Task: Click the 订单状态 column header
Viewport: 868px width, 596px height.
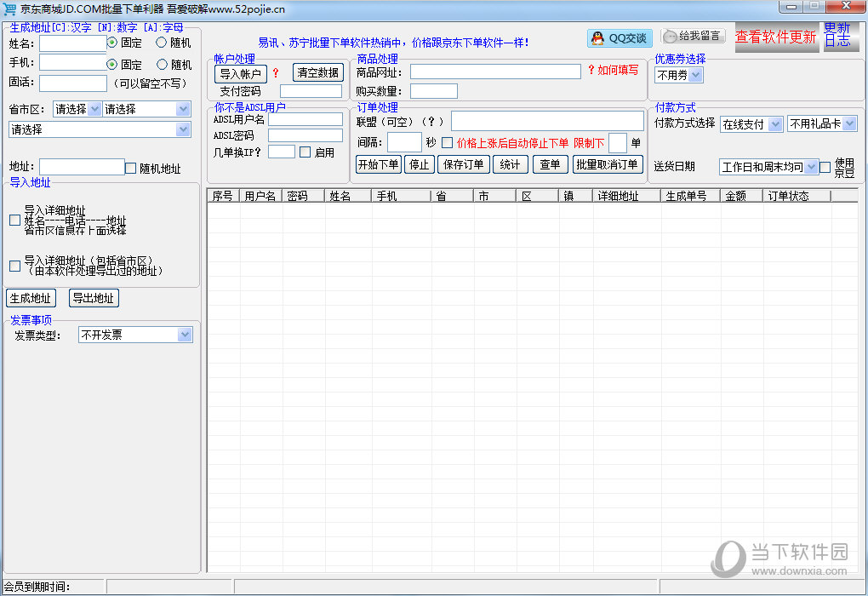Action: pos(797,196)
